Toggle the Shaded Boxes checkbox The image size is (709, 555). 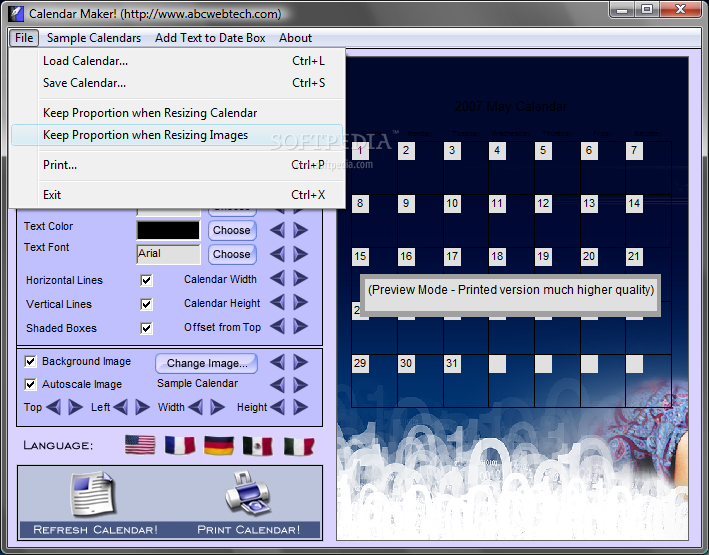point(146,328)
